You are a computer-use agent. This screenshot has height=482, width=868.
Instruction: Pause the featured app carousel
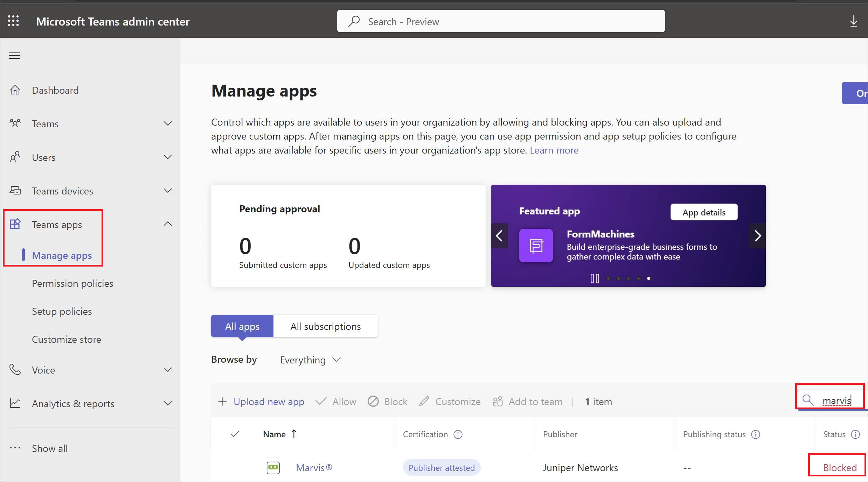[595, 278]
